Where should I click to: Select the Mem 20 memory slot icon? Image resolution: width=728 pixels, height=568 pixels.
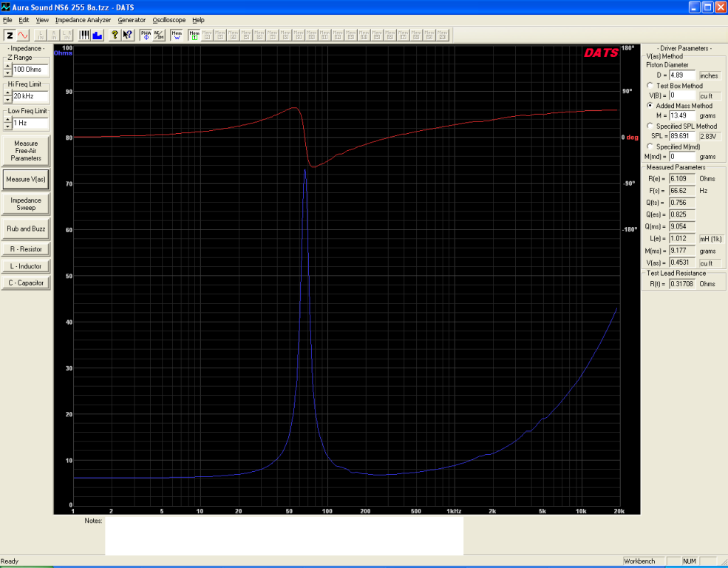[x=443, y=35]
